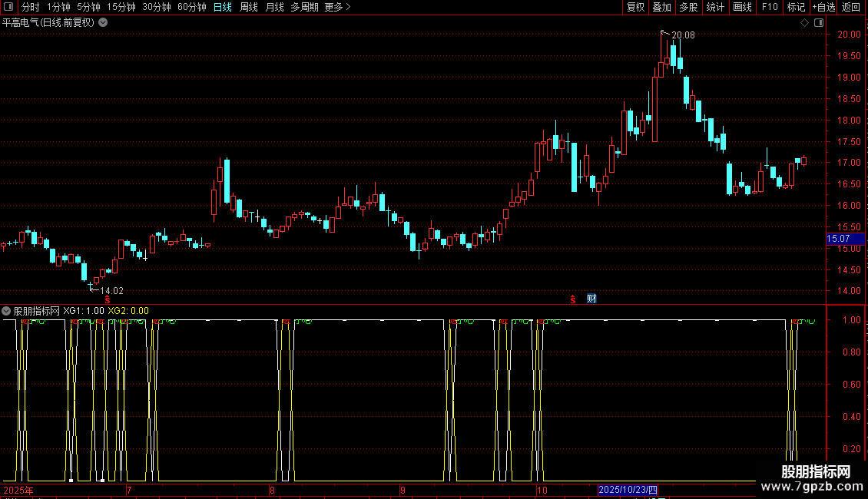The height and width of the screenshot is (499, 868).
Task: Open the 股朋指标网 indicator dropdown icon
Action: [6, 311]
